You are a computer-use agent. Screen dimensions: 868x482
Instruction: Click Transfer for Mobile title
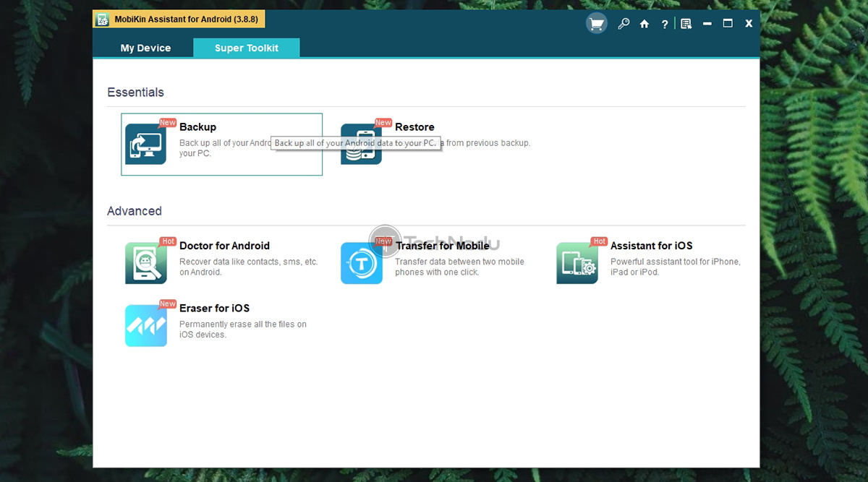[442, 246]
